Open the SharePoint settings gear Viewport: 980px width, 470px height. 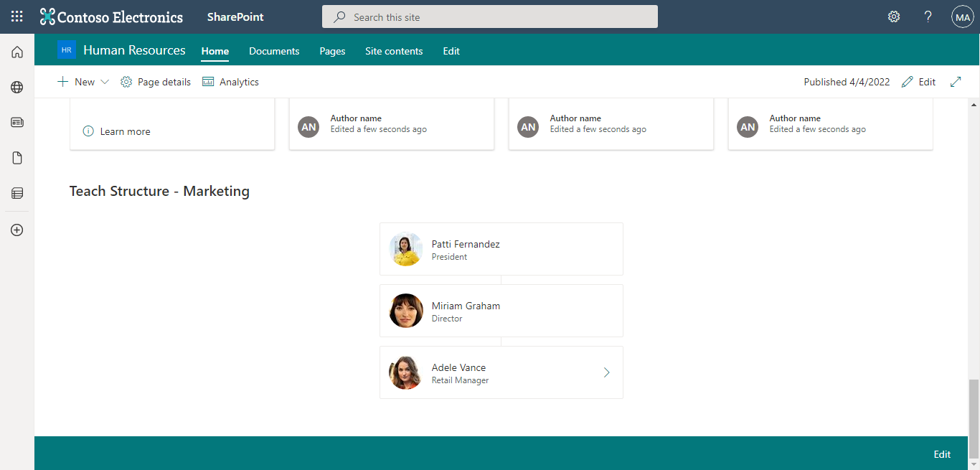[893, 16]
